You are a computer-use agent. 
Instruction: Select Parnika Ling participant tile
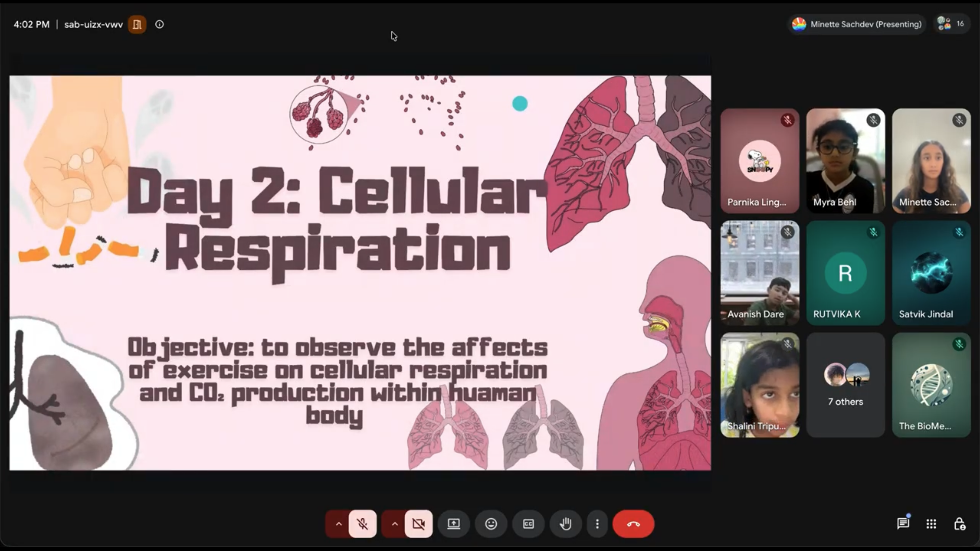pos(760,161)
